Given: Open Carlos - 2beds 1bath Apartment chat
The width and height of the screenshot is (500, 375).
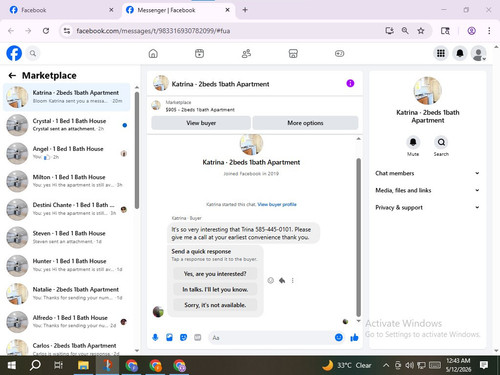Looking at the screenshot, I should [67, 347].
